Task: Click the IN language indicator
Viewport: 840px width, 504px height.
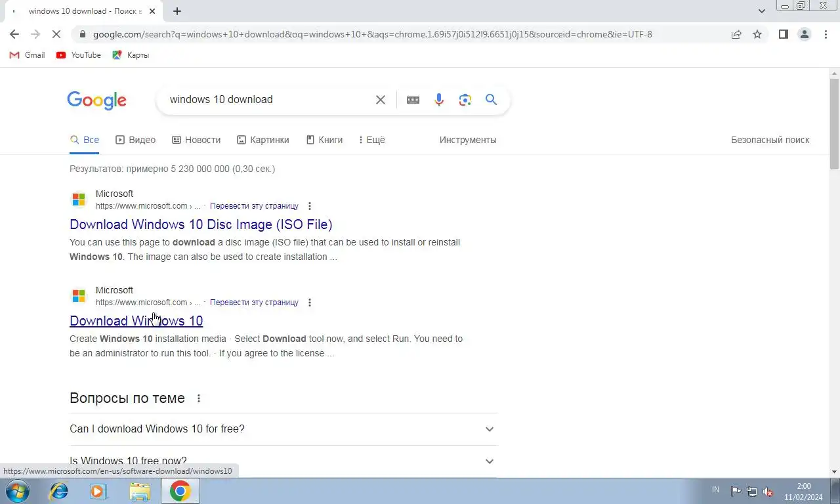Action: [x=715, y=490]
